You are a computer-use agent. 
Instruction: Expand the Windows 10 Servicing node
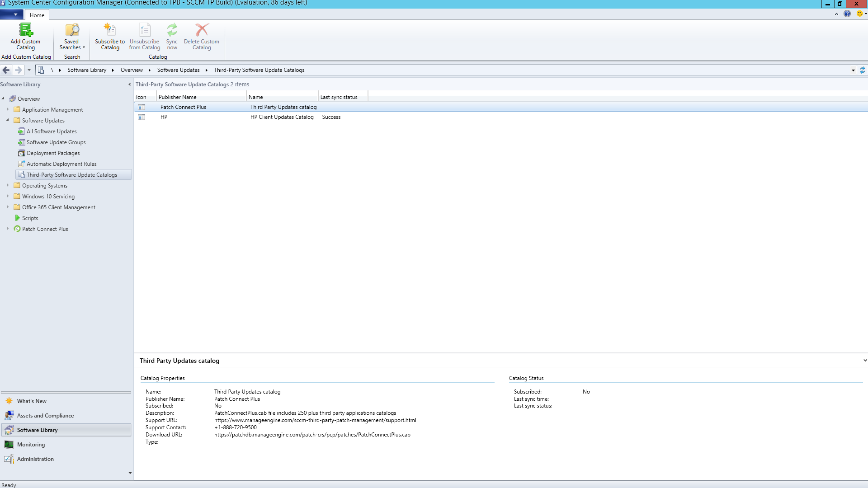(8, 196)
